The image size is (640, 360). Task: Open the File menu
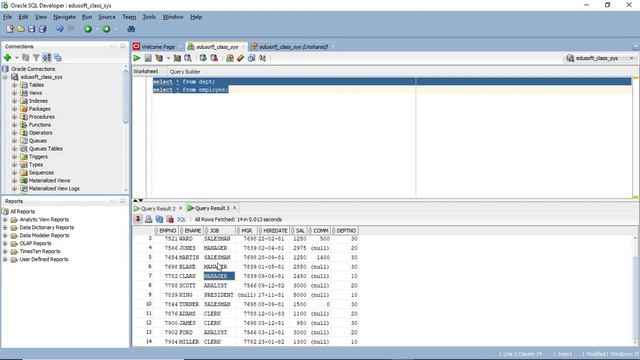pyautogui.click(x=7, y=17)
